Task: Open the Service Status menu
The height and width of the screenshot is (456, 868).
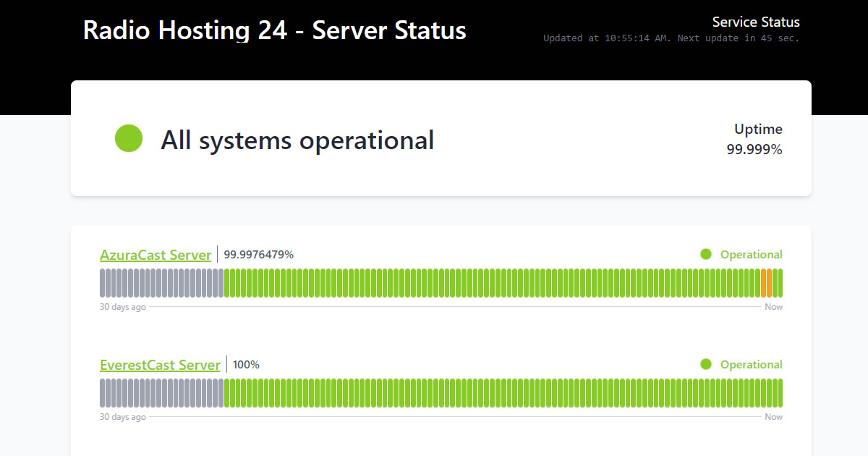Action: click(756, 22)
